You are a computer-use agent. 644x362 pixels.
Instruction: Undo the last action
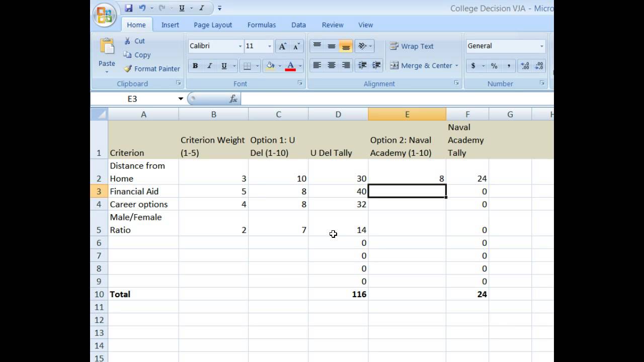(x=142, y=8)
